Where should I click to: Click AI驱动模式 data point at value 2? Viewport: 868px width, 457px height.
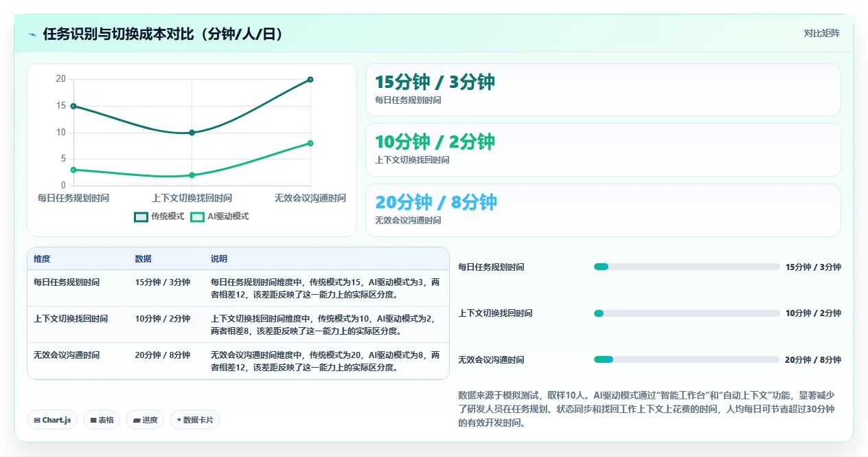click(192, 175)
